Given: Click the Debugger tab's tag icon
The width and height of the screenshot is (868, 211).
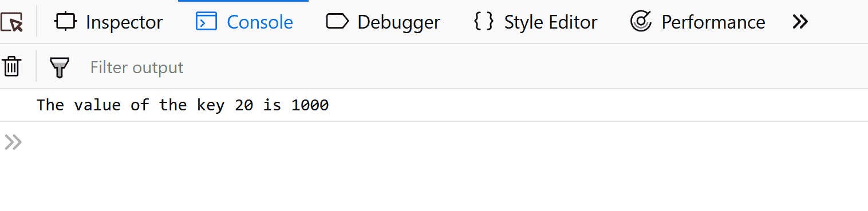Looking at the screenshot, I should [337, 22].
